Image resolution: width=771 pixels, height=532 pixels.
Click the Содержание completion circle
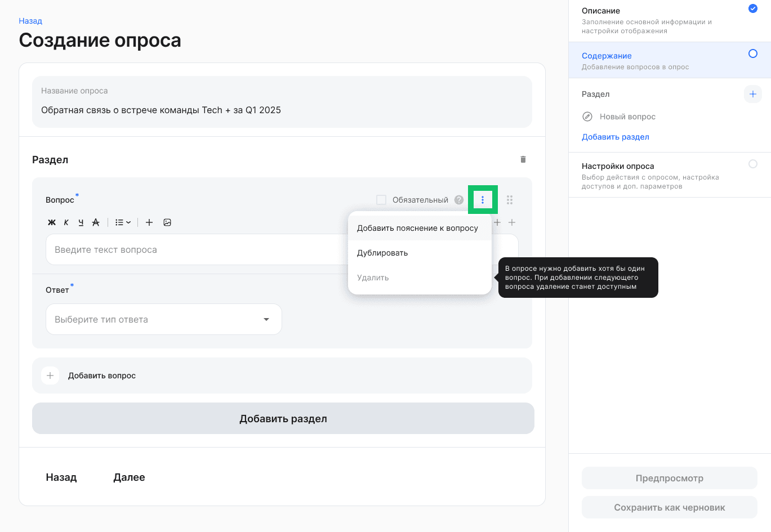[753, 53]
